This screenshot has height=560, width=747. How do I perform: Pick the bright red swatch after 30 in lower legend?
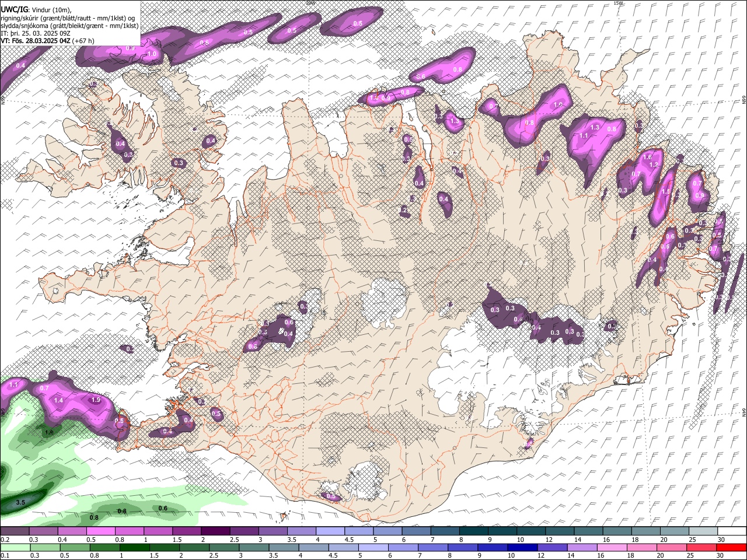click(x=732, y=547)
